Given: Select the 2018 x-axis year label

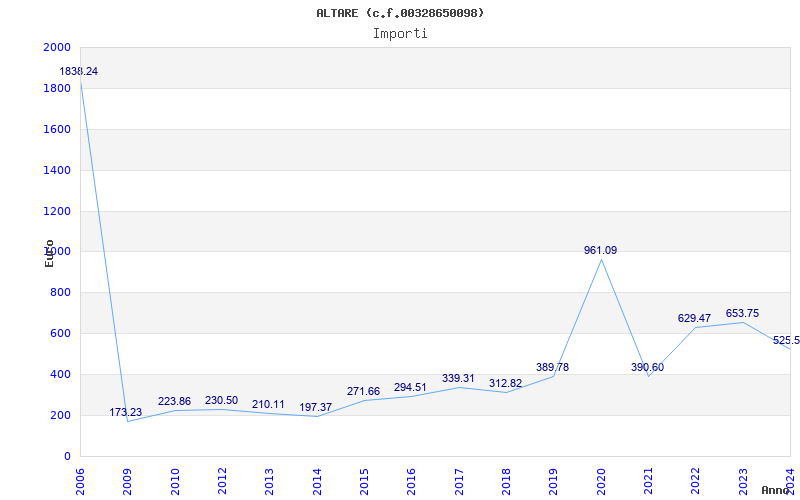Looking at the screenshot, I should pyautogui.click(x=506, y=480).
